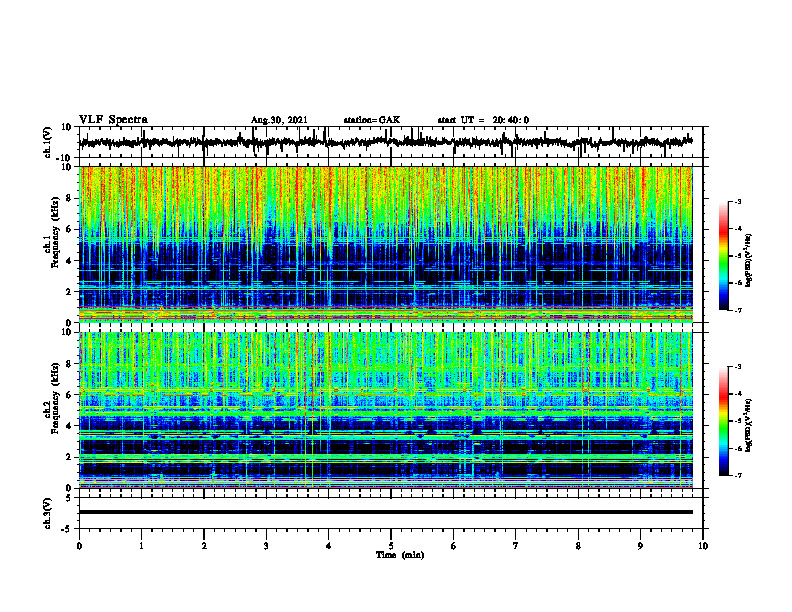Image resolution: width=792 pixels, height=612 pixels.
Task: Click the "-3" label on ch.1 colorbar
Action: pos(737,201)
